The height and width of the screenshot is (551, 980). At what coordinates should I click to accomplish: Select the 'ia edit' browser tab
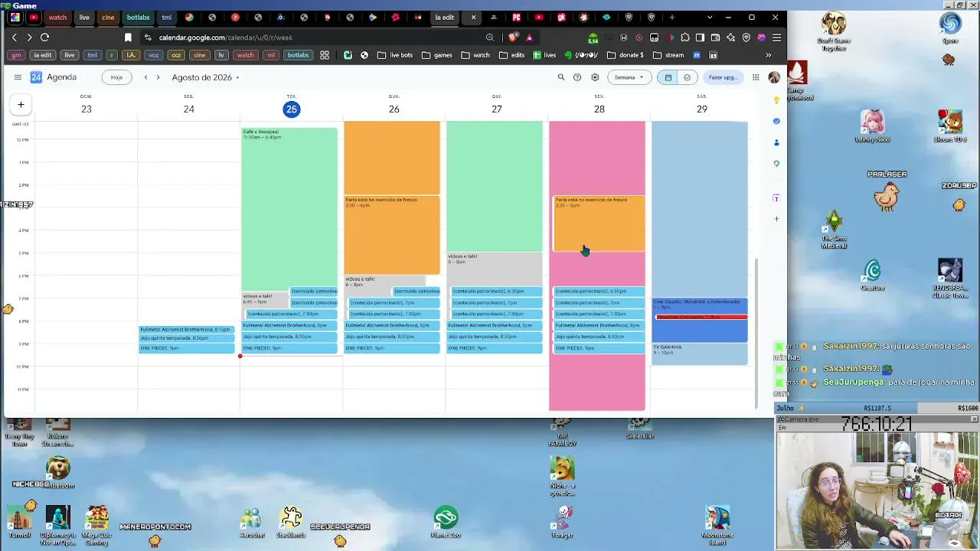coord(445,17)
